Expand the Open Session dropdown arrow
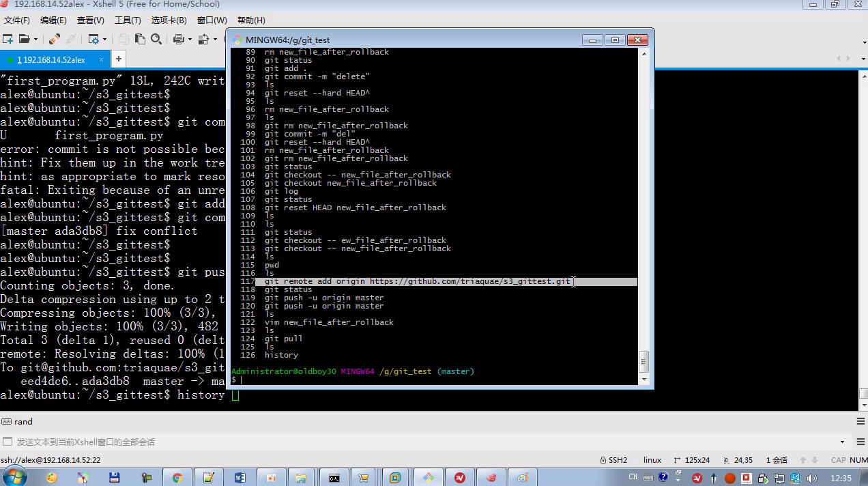 pyautogui.click(x=35, y=39)
